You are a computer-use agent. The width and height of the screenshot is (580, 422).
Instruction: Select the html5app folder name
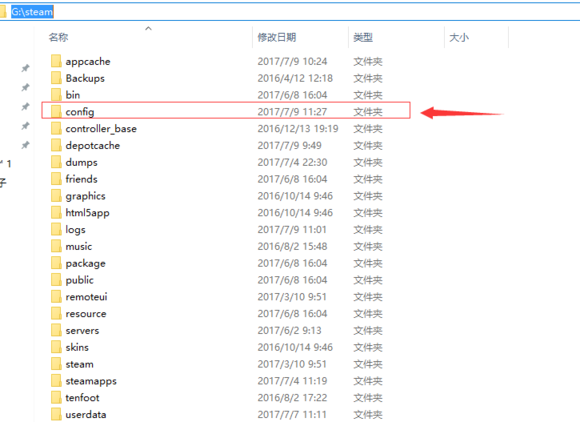87,213
